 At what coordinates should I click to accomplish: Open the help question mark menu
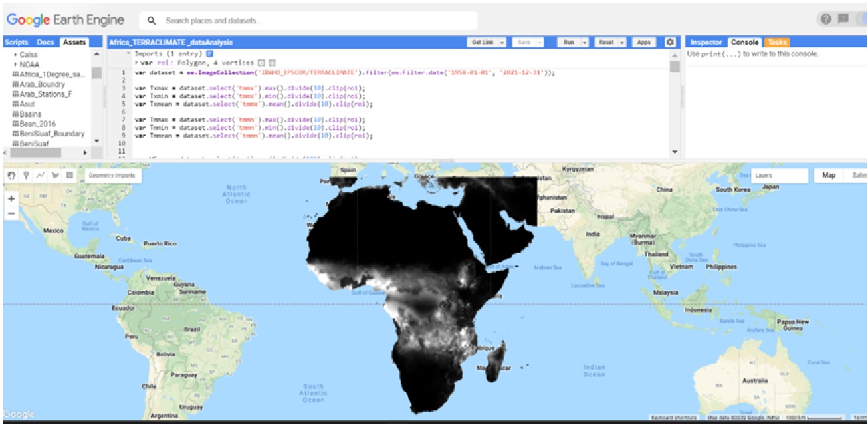[x=826, y=19]
